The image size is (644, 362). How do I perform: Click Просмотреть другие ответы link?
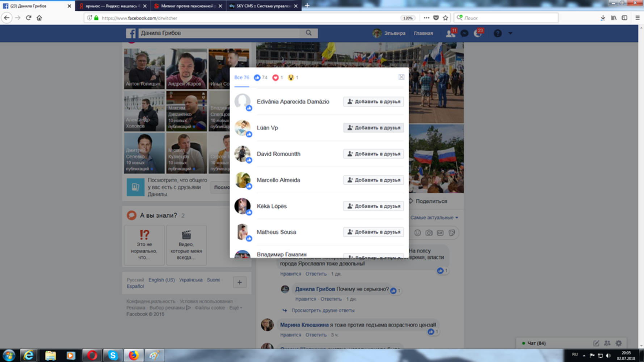point(323,311)
